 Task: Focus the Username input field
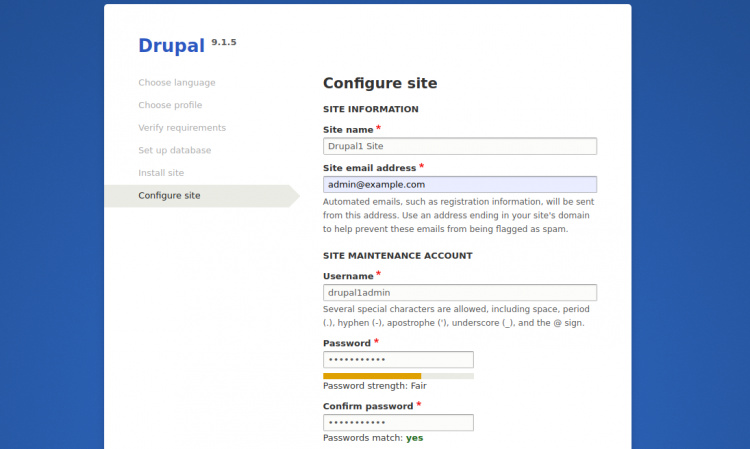coord(460,293)
